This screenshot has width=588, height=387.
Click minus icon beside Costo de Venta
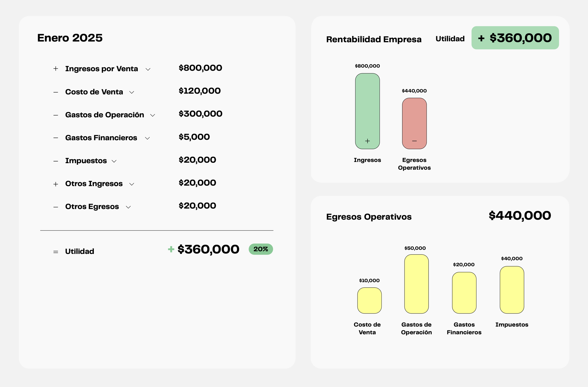56,92
